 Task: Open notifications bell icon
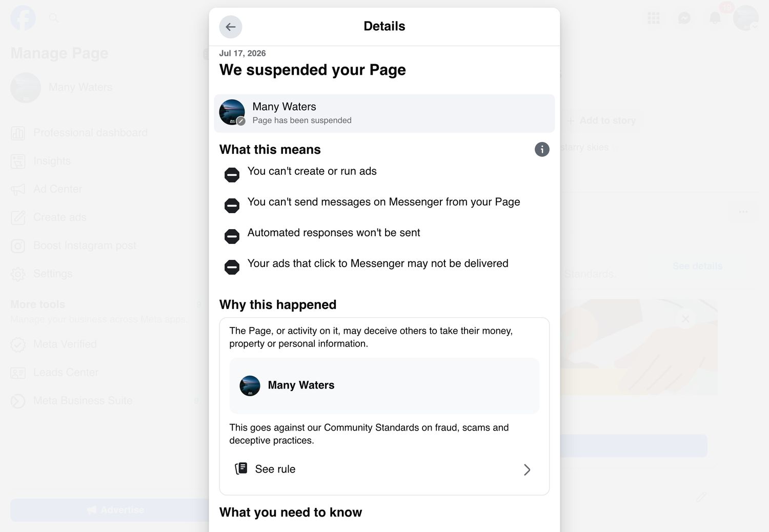(x=715, y=18)
